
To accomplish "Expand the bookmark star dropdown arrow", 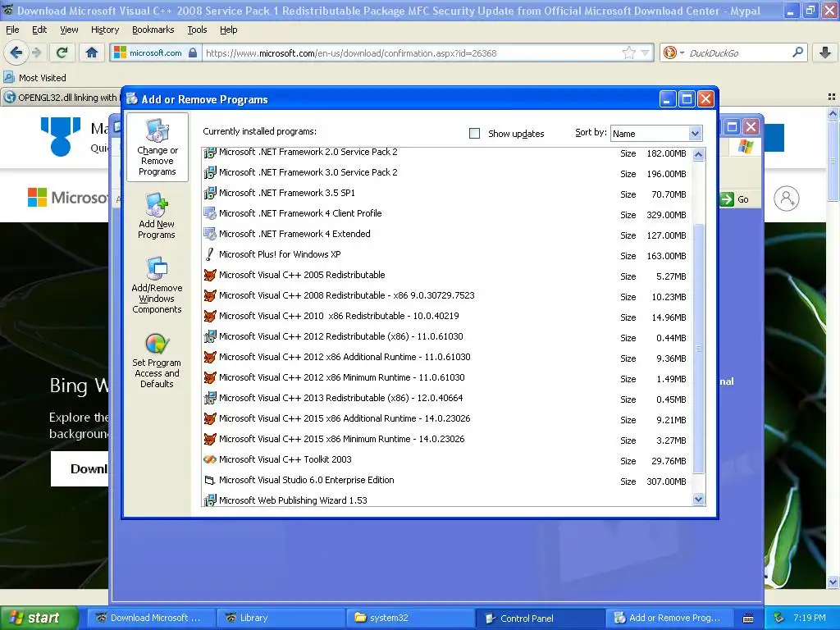I will pyautogui.click(x=645, y=52).
